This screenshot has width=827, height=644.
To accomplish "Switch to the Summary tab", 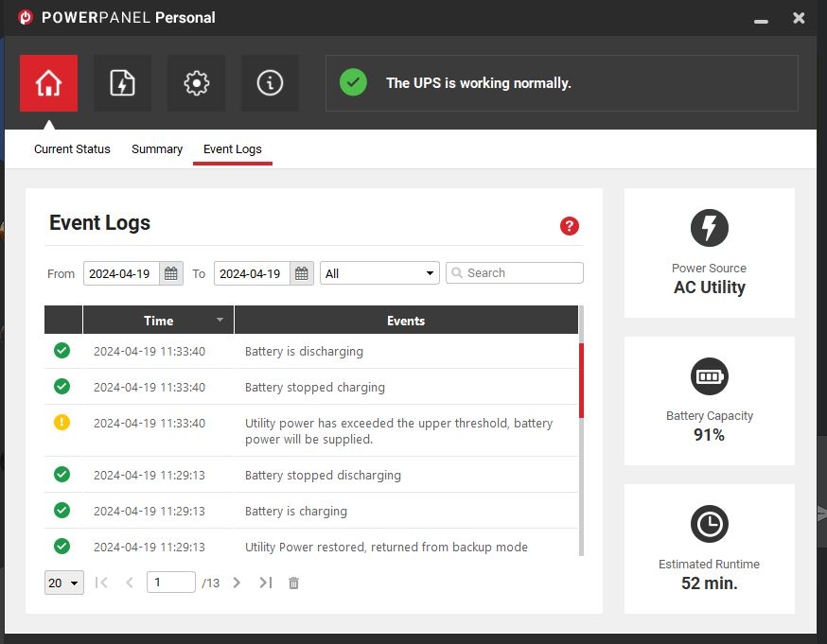I will tap(157, 149).
